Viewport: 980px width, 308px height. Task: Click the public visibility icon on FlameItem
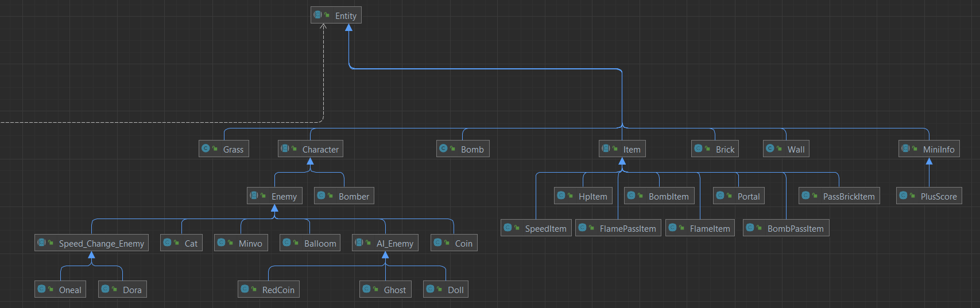pos(681,228)
